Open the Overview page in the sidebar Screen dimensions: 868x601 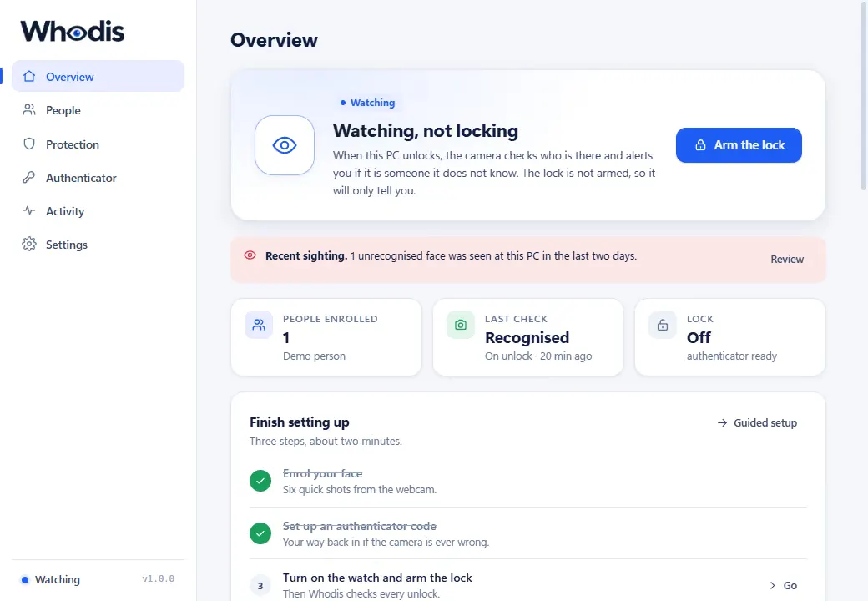(98, 76)
